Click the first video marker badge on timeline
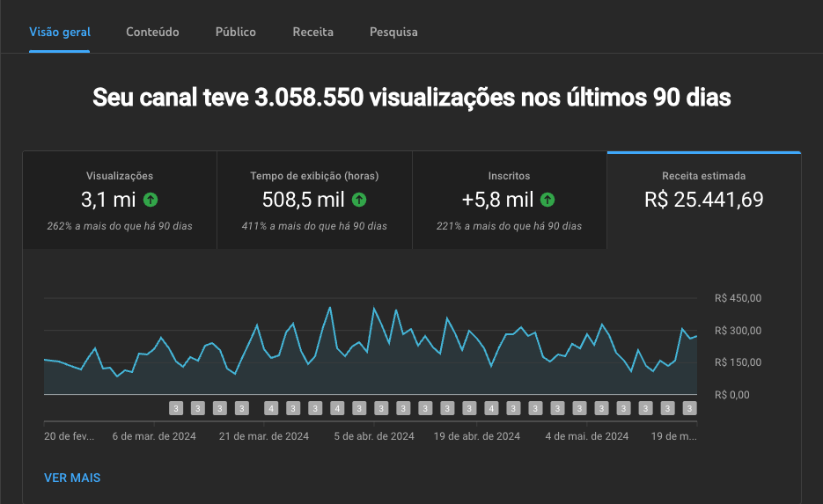Image resolution: width=823 pixels, height=504 pixels. [x=176, y=408]
